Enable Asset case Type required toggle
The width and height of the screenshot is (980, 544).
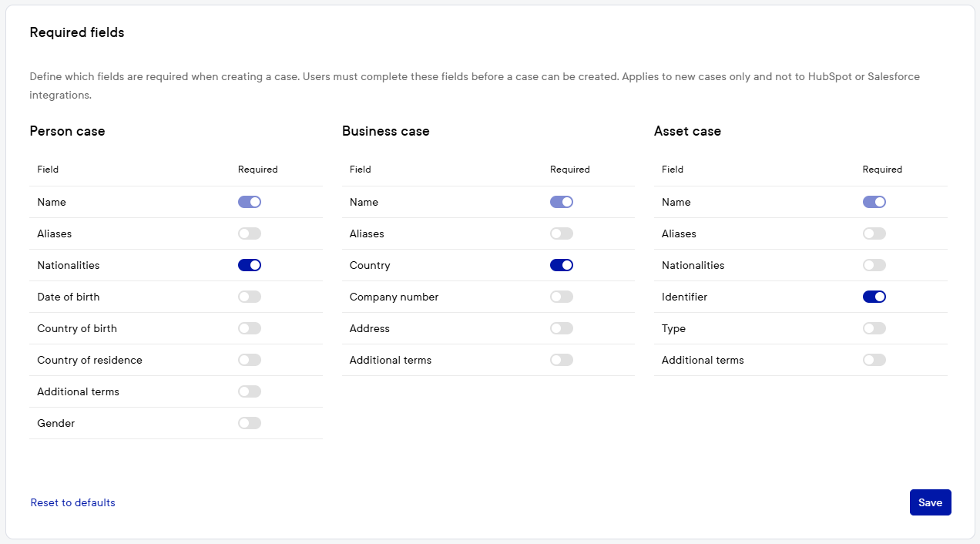[874, 328]
